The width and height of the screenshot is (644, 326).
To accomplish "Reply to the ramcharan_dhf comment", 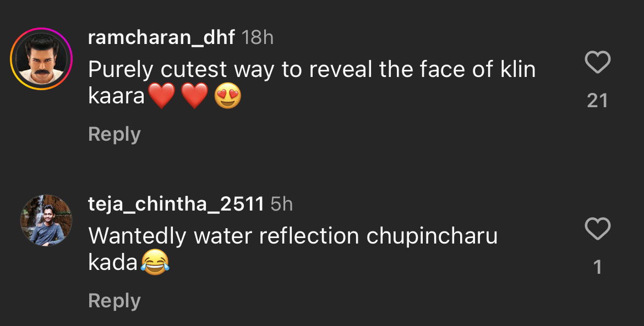I will 114,134.
